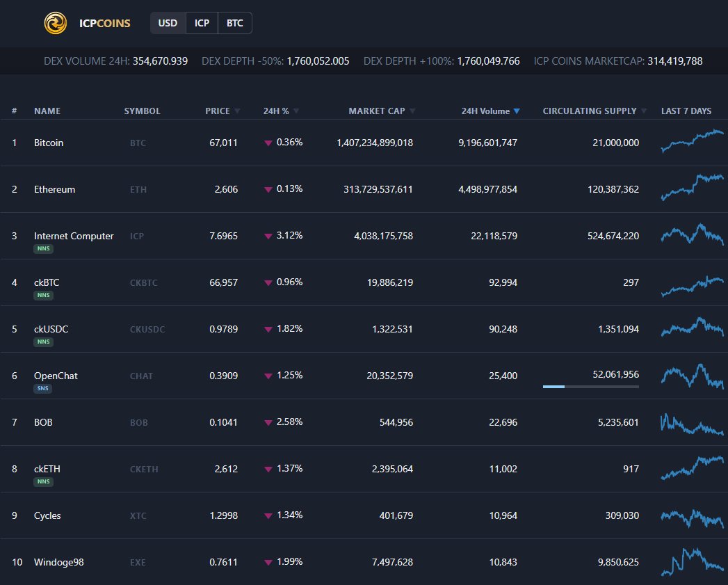The height and width of the screenshot is (585, 728).
Task: Open the Cycles coin link
Action: [x=47, y=515]
